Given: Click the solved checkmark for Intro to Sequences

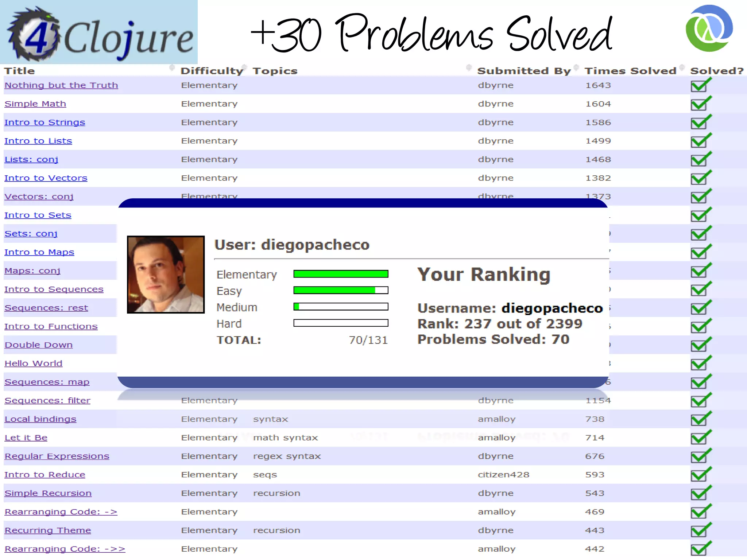Looking at the screenshot, I should 701,289.
